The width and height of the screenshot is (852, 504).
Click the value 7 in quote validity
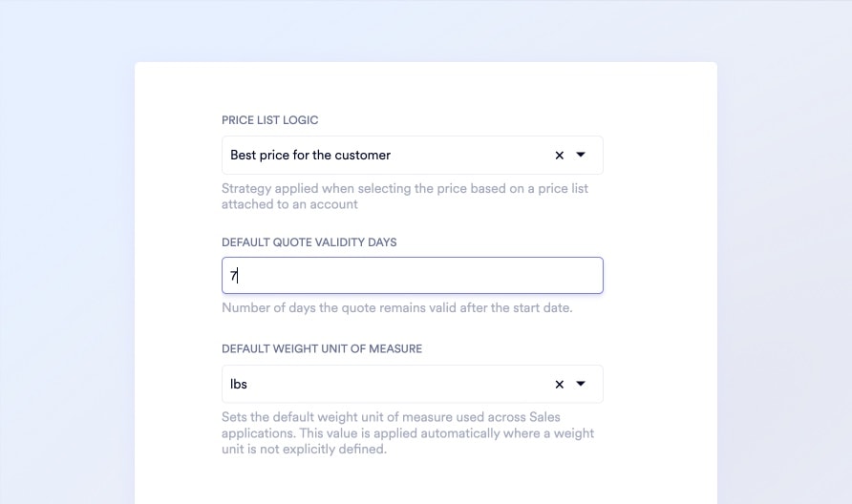pyautogui.click(x=233, y=276)
